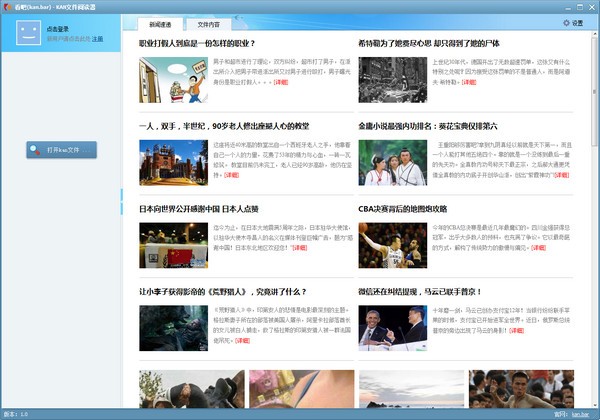This screenshot has width=600, height=420.
Task: Switch to the 新闻速递 tab
Action: pyautogui.click(x=160, y=22)
